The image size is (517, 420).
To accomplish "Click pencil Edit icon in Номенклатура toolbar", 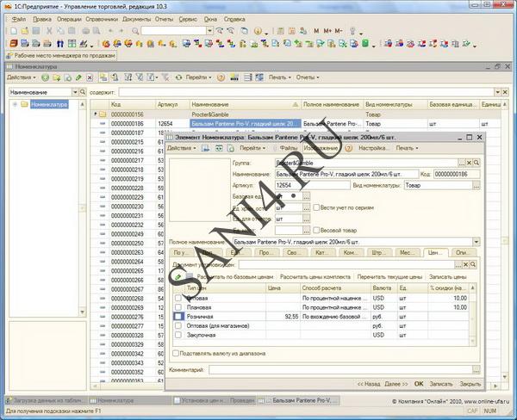I will coord(78,77).
